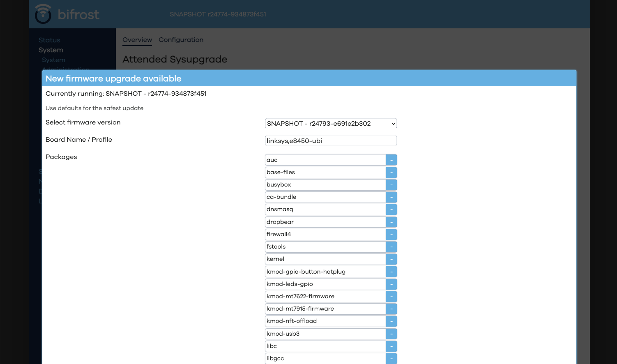Image resolution: width=617 pixels, height=364 pixels.
Task: Switch to the Configuration tab
Action: 181,40
